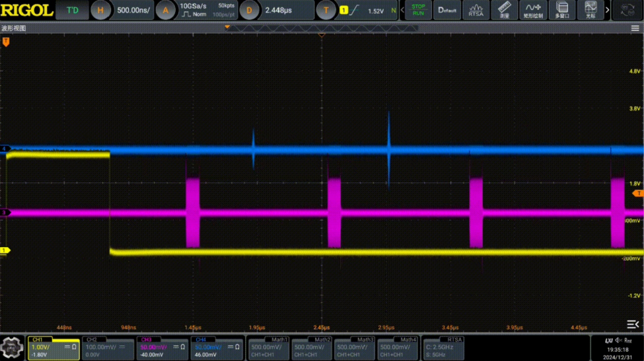Select the 4.8V vertical scale label
Viewport: 644px width, 361px height.
pyautogui.click(x=635, y=71)
